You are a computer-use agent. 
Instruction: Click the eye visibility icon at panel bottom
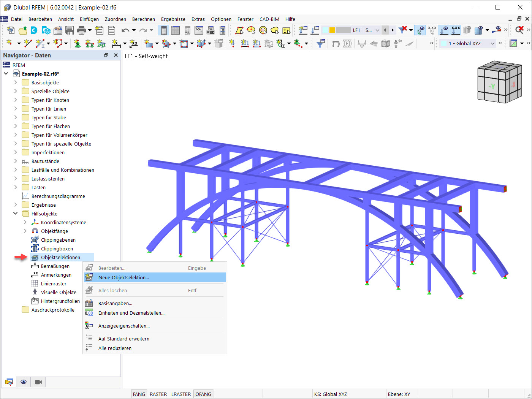(23, 382)
